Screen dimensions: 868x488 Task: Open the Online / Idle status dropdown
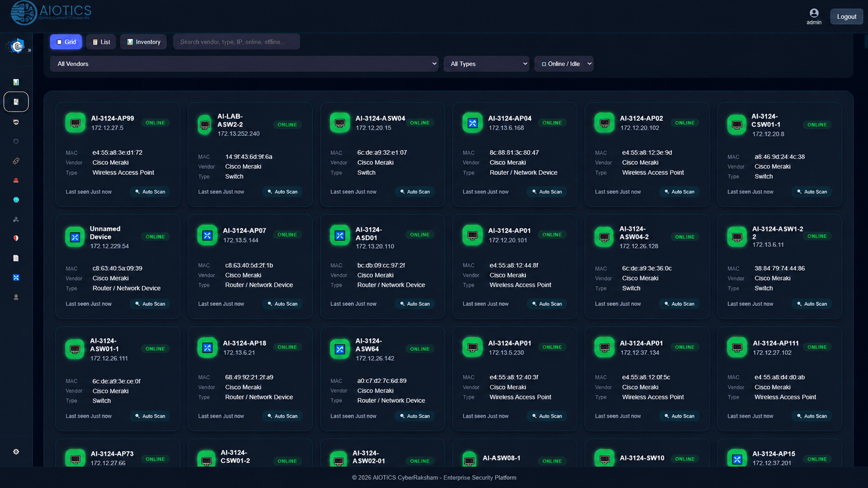coord(564,64)
